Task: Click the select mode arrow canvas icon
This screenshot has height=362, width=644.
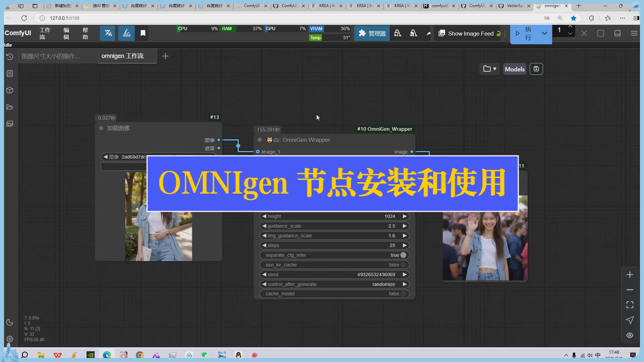Action: click(x=630, y=320)
